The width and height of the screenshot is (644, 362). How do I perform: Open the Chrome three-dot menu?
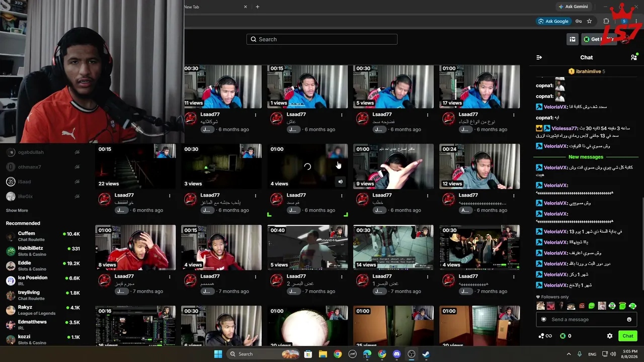[x=637, y=21]
